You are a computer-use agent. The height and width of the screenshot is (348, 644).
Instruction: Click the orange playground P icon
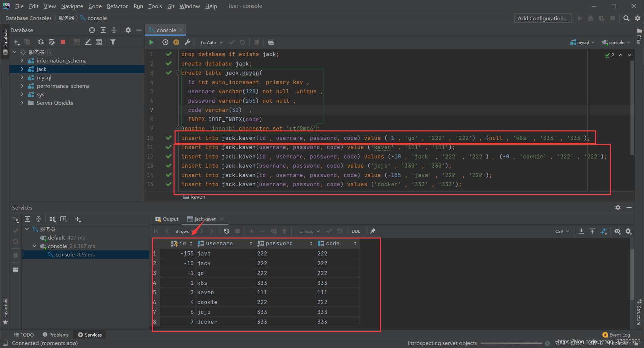[176, 42]
